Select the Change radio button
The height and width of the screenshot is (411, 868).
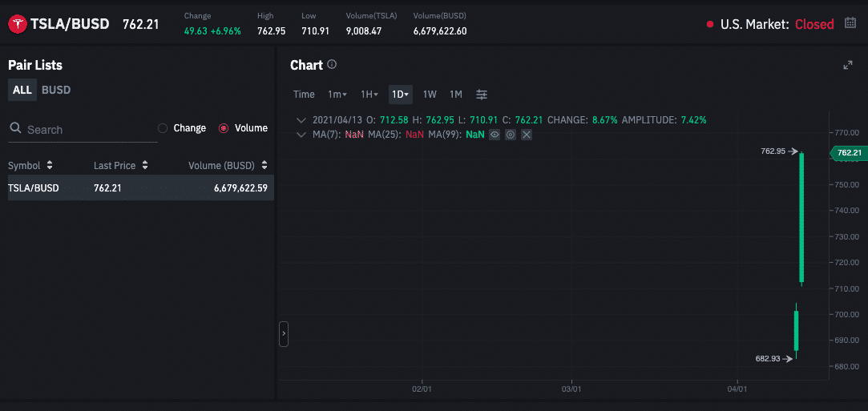tap(163, 128)
